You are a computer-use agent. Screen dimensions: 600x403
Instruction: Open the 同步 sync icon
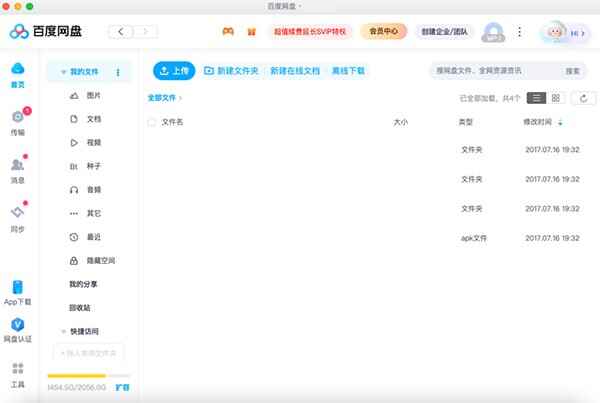[17, 212]
